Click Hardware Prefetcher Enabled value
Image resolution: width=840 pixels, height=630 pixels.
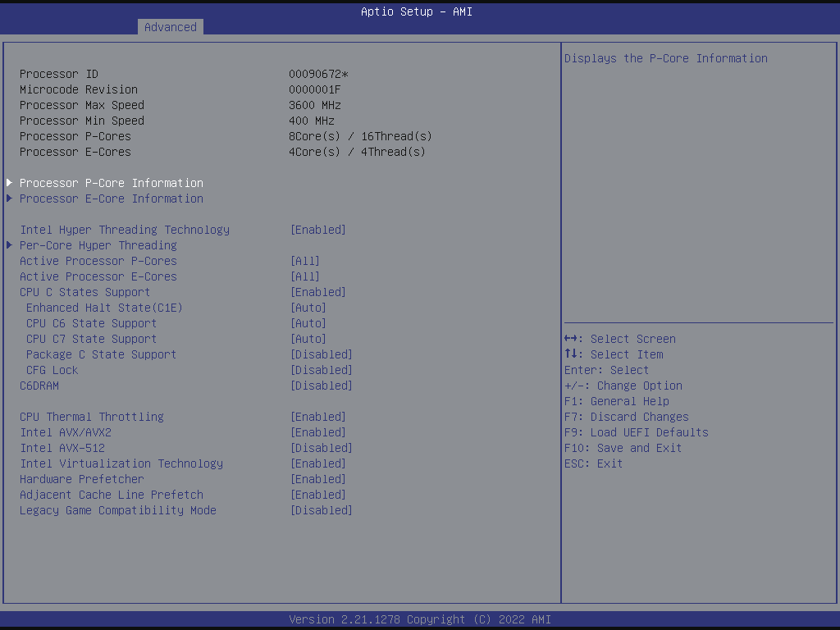pyautogui.click(x=318, y=479)
